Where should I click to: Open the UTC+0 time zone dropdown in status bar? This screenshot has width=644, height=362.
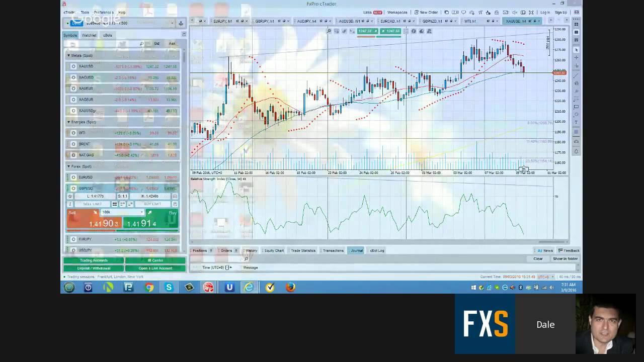pyautogui.click(x=545, y=277)
